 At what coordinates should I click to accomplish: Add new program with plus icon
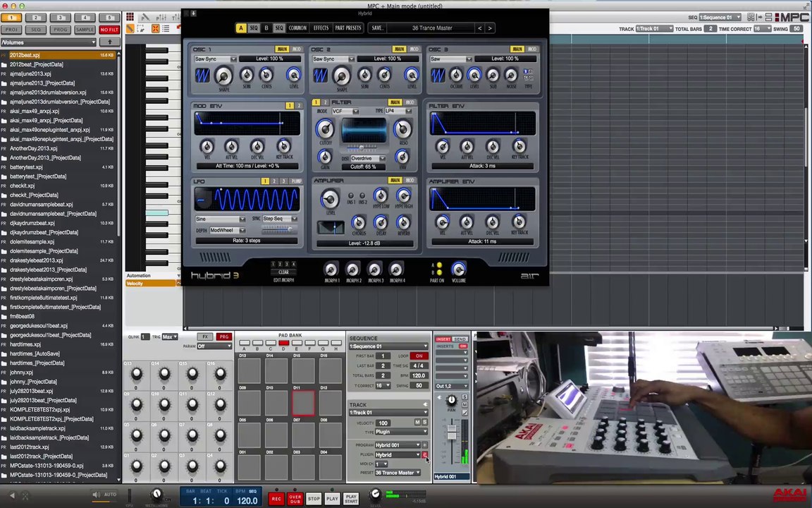(x=424, y=445)
